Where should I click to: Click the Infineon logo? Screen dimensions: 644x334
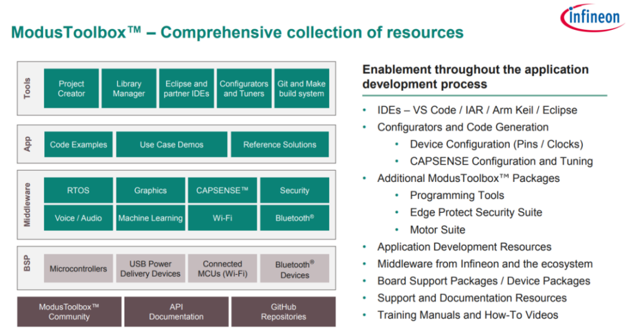click(593, 18)
